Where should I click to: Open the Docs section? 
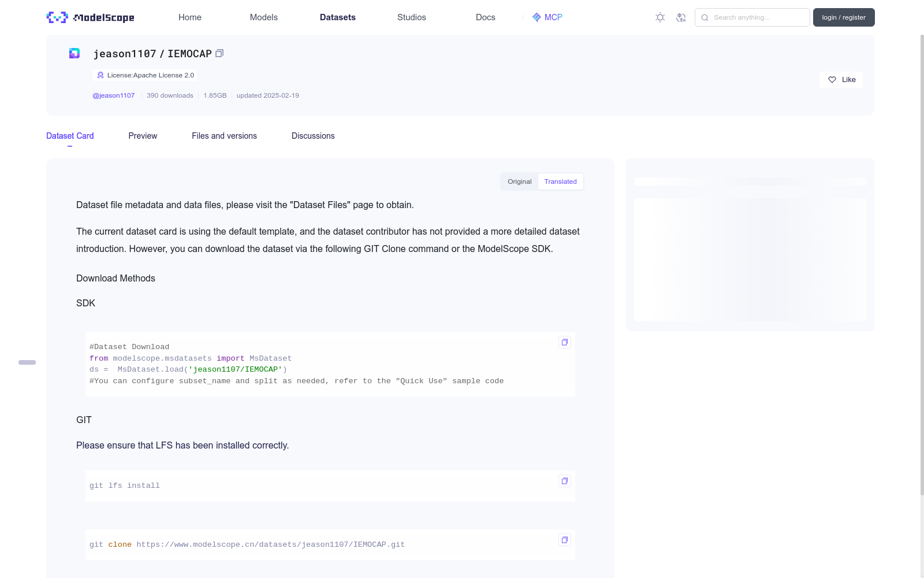click(486, 17)
